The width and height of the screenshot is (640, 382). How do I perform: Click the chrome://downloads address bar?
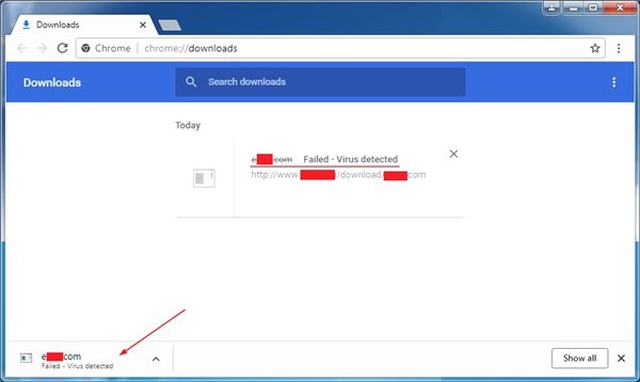click(x=340, y=48)
